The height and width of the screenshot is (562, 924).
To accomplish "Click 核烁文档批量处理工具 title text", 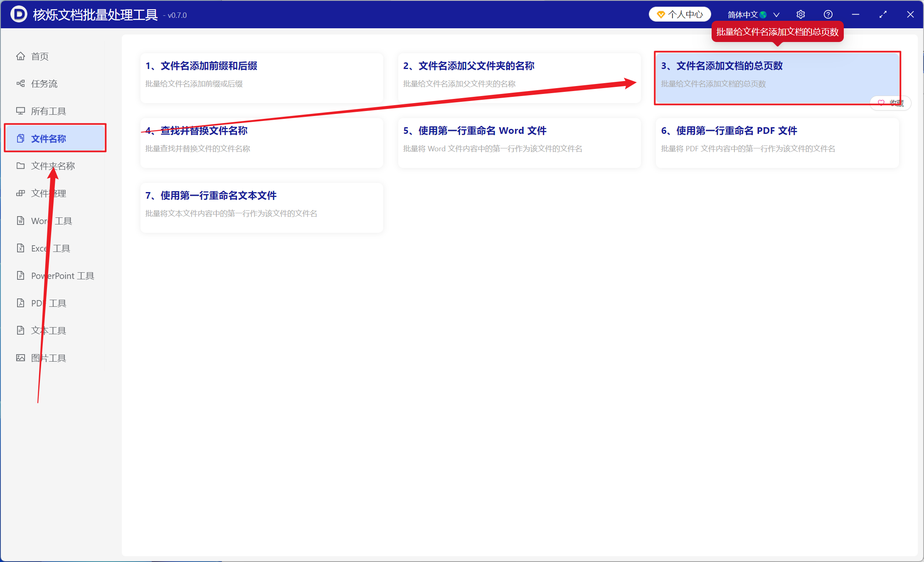I will 95,15.
